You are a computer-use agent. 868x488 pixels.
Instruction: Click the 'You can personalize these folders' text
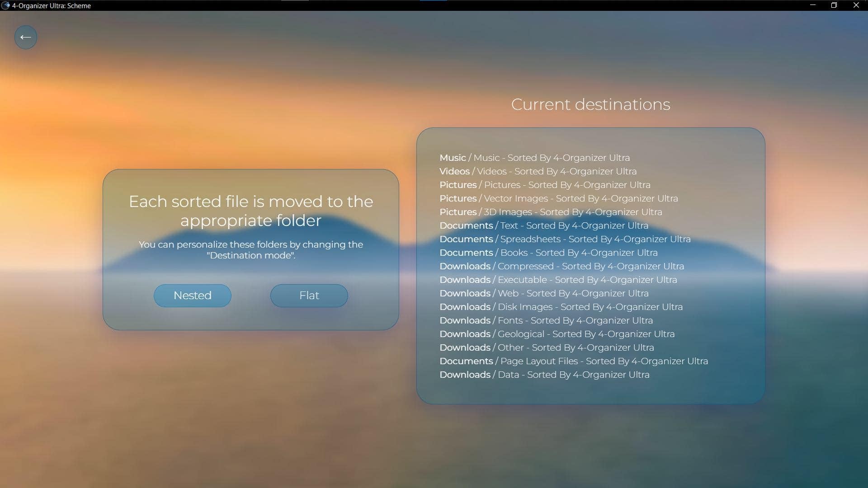[251, 250]
